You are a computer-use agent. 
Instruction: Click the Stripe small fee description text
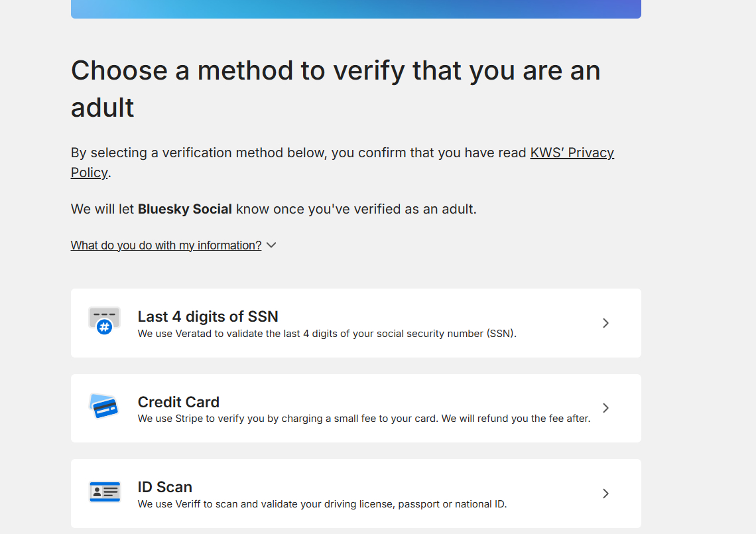click(363, 419)
